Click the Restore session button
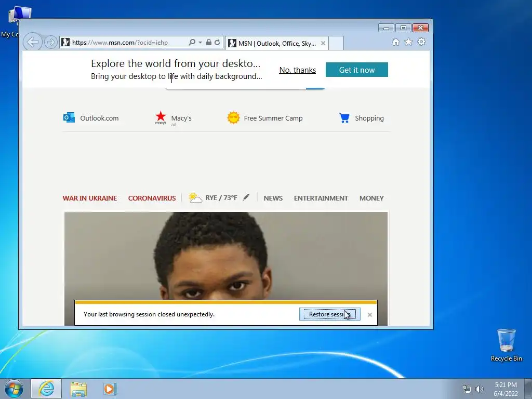Viewport: 532px width, 399px height. tap(329, 314)
